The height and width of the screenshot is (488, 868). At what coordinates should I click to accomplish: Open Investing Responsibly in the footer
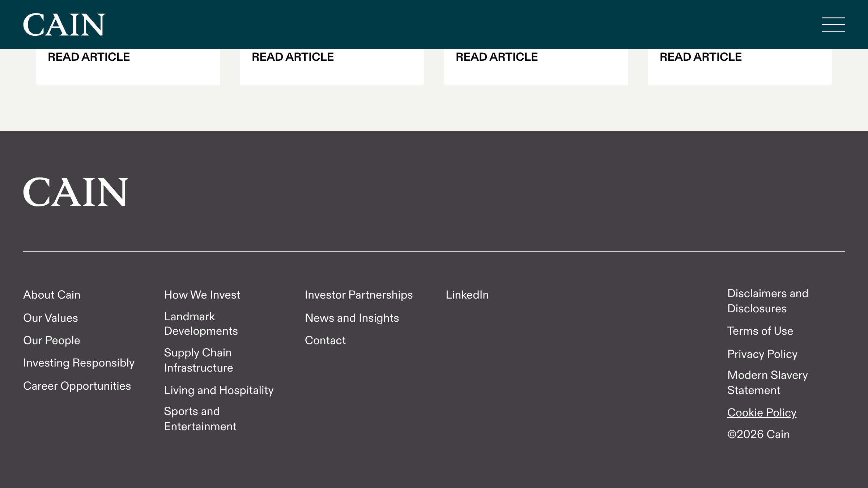79,363
